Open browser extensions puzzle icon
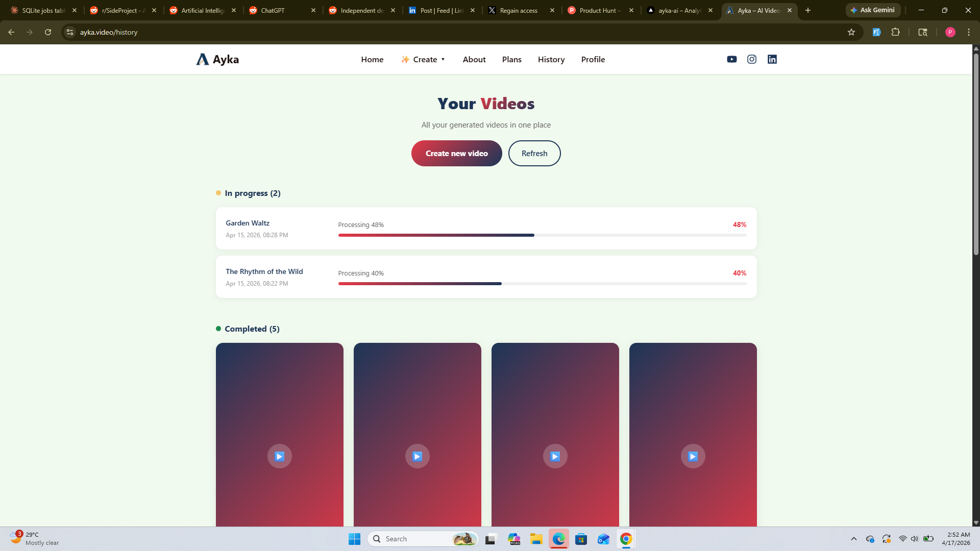This screenshot has width=980, height=551. tap(895, 32)
